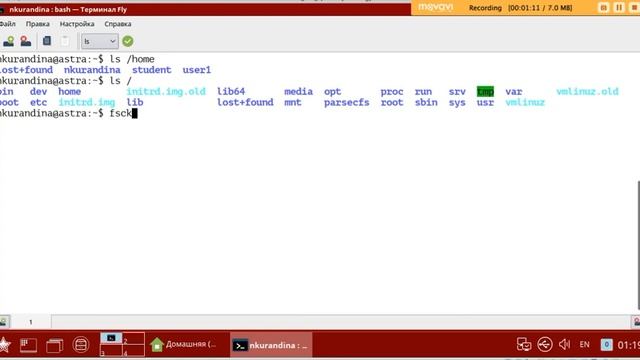The image size is (640, 360).
Task: Click 'var' in the ls / output
Action: [x=514, y=91]
